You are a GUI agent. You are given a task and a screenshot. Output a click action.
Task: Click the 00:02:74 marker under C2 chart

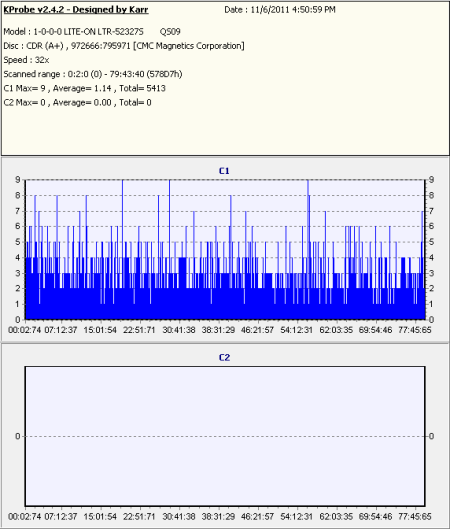pyautogui.click(x=25, y=517)
